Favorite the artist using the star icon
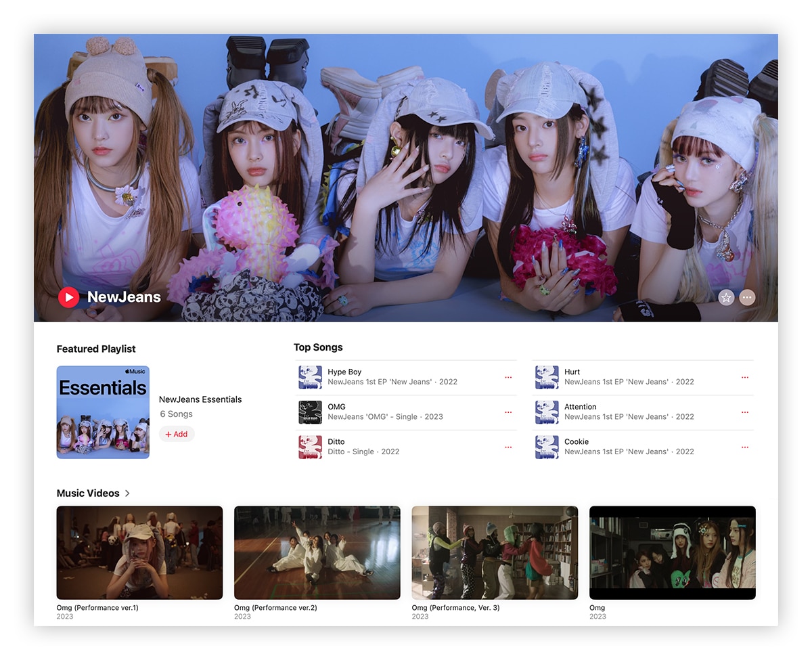The image size is (812, 660). [726, 297]
